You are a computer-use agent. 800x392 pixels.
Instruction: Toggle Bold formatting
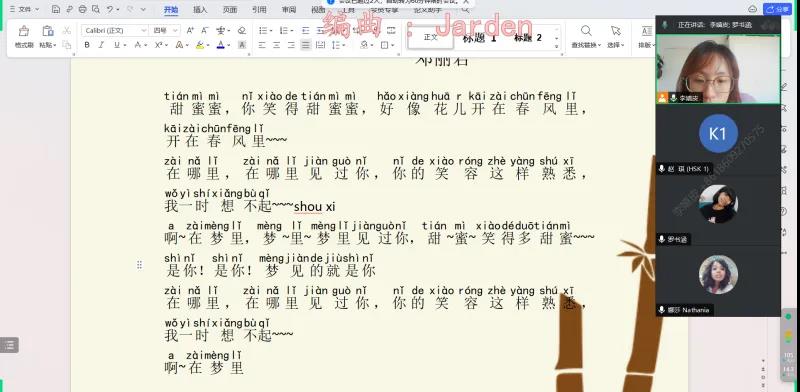(x=87, y=45)
